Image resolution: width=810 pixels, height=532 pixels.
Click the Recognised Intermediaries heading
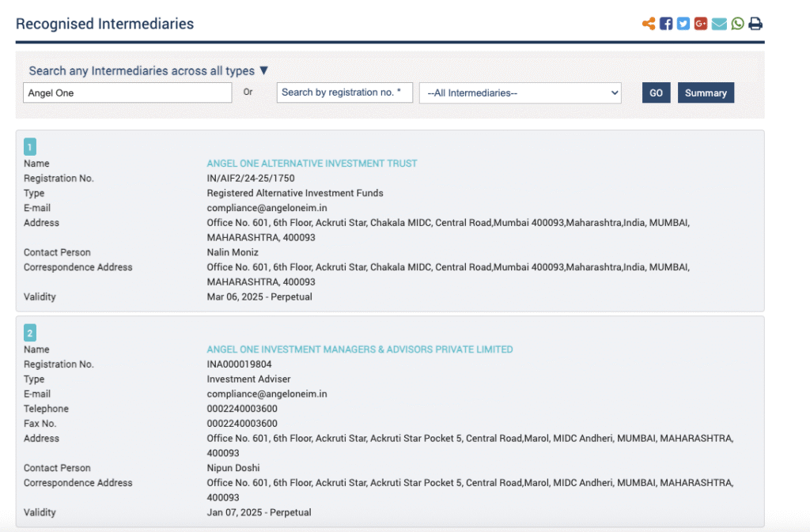(105, 24)
